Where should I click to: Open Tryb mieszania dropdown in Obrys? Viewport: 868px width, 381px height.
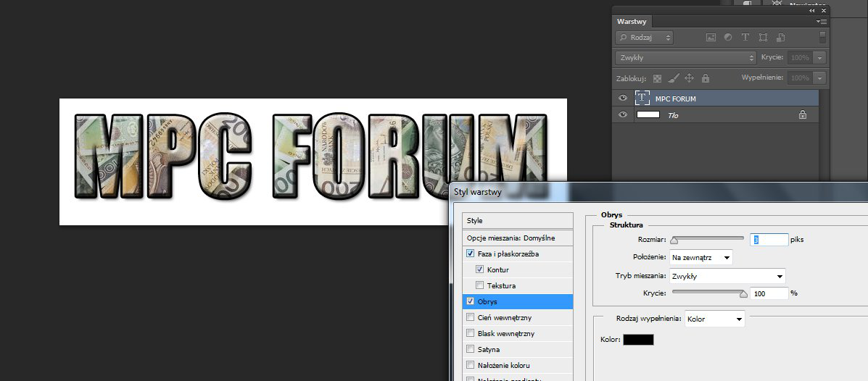tap(727, 276)
